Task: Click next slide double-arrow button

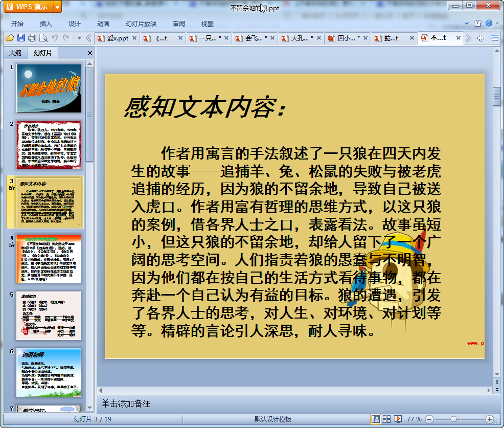Action: tap(497, 390)
